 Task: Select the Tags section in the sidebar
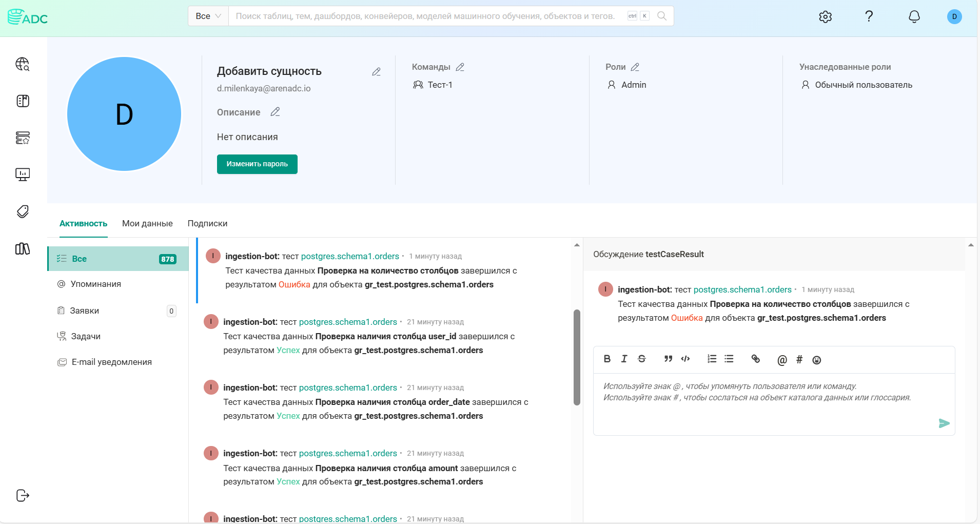tap(22, 211)
